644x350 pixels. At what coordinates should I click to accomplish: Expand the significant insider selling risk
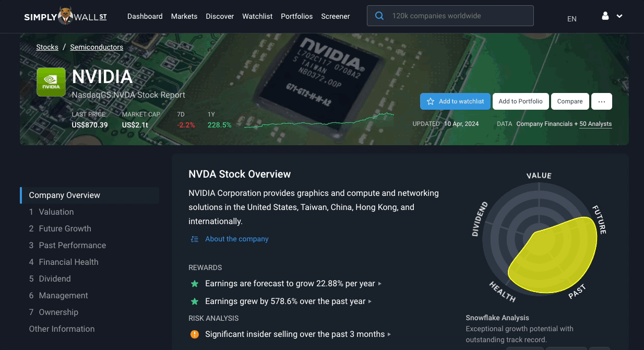pyautogui.click(x=297, y=334)
